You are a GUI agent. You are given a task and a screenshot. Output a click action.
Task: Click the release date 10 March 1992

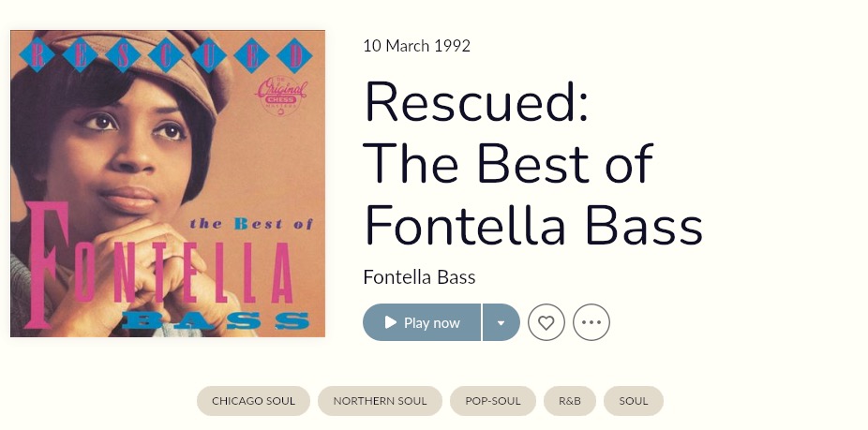tap(416, 46)
